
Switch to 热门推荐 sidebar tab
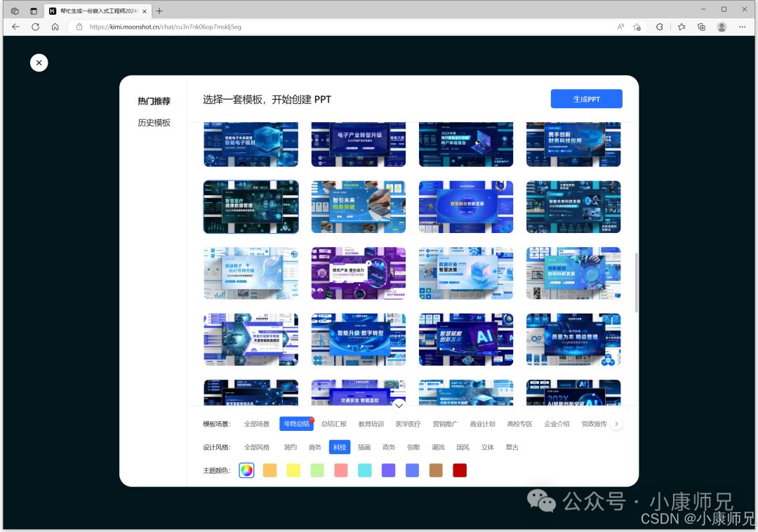(154, 101)
